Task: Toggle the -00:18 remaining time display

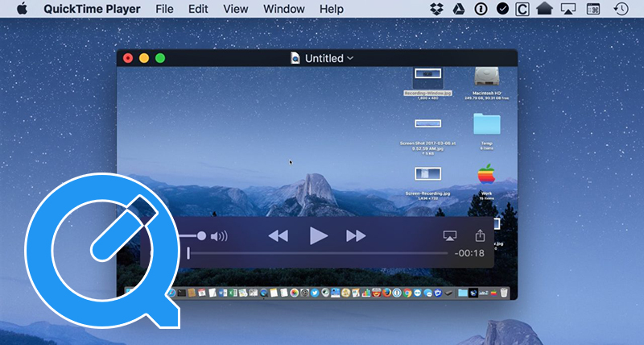Action: [x=469, y=253]
